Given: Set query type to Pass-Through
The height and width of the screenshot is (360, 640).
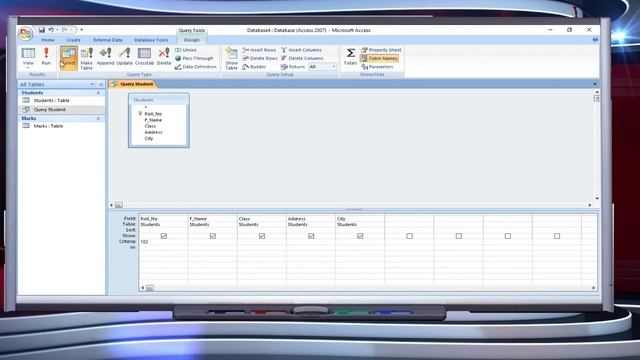Looking at the screenshot, I should click(x=194, y=58).
